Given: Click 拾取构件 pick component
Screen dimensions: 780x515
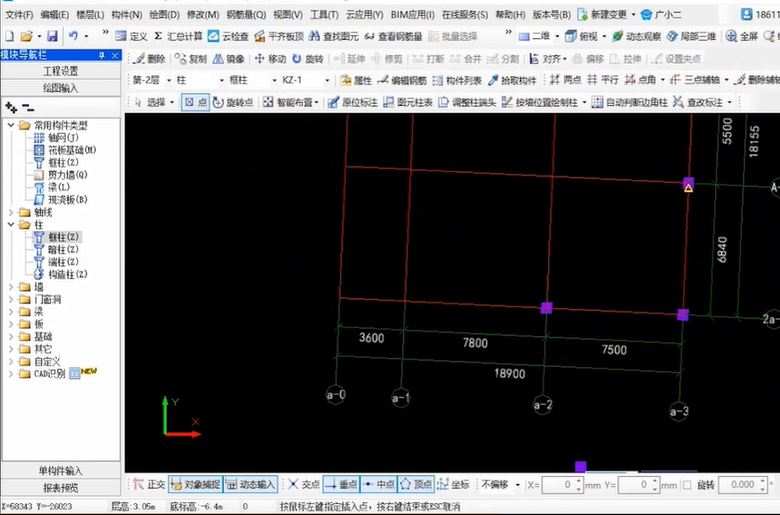Looking at the screenshot, I should click(x=512, y=80).
